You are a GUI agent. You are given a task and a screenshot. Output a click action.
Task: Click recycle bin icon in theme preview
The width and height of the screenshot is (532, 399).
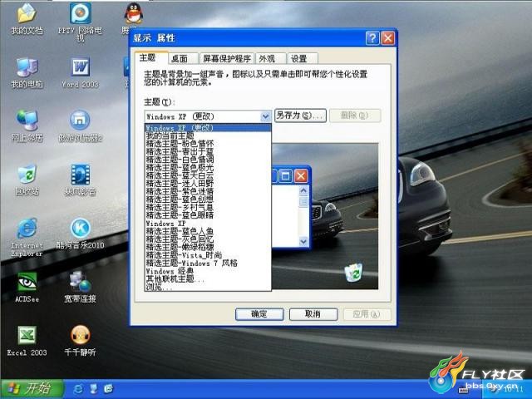(353, 273)
